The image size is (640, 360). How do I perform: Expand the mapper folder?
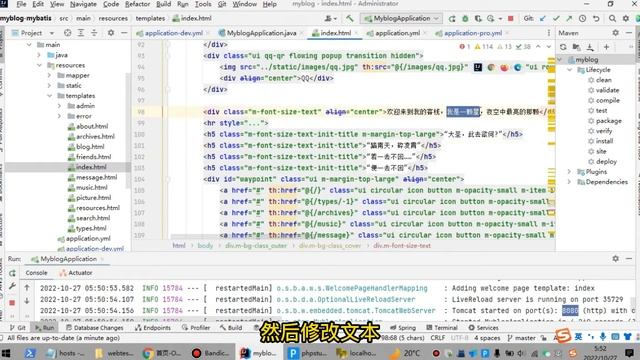tap(49, 75)
